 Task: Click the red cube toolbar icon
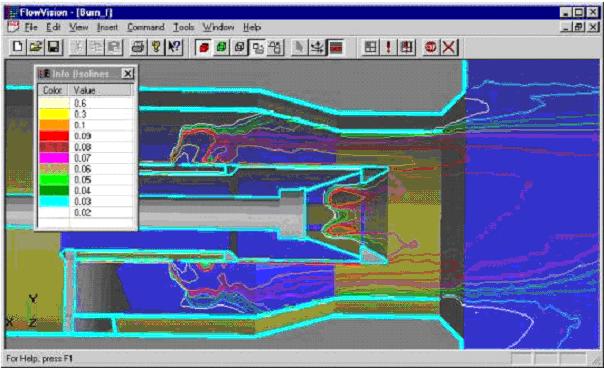click(203, 47)
